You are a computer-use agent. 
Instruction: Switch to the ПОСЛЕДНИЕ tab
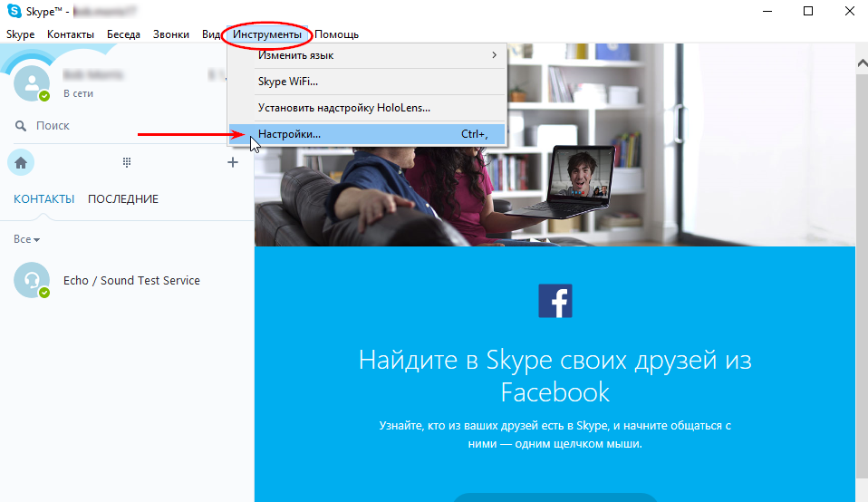pos(123,199)
